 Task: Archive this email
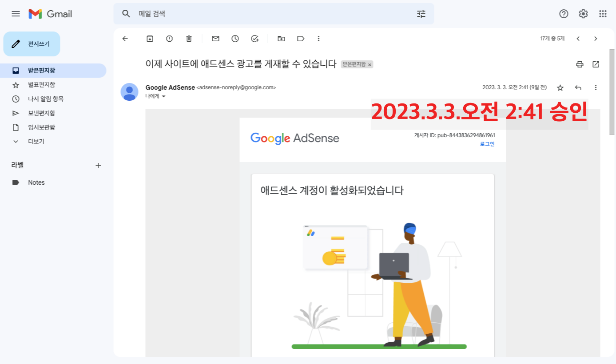pos(150,39)
